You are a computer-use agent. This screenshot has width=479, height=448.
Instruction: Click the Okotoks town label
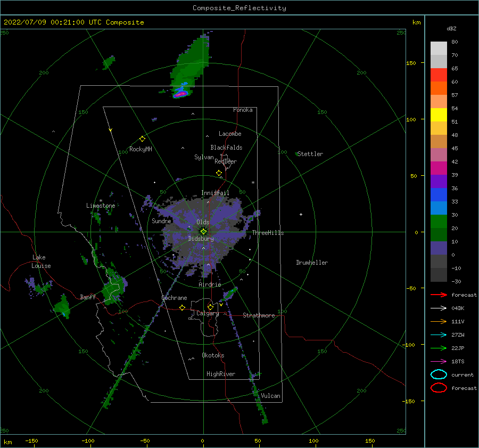click(x=213, y=355)
